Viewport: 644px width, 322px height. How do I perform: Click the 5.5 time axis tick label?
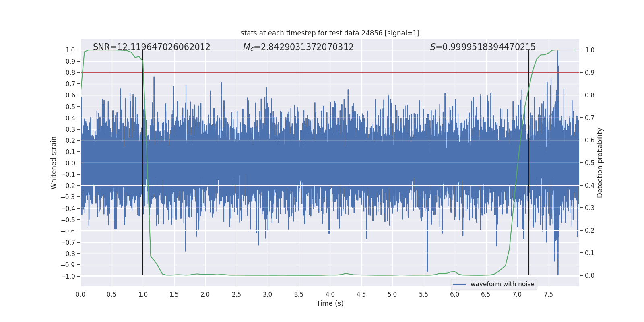pos(423,295)
